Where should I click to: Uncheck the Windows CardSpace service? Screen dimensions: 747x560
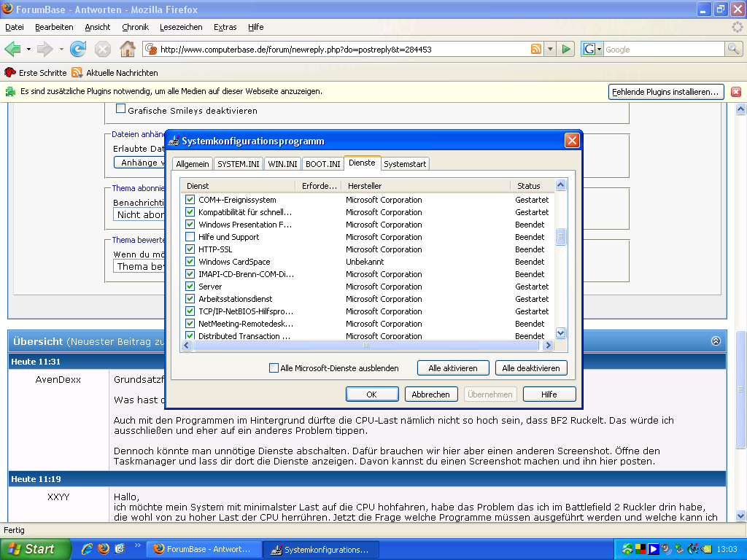[x=190, y=262]
